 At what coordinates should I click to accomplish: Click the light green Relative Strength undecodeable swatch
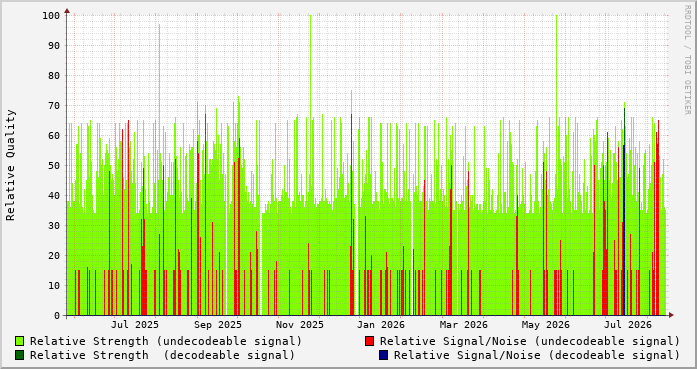[20, 341]
